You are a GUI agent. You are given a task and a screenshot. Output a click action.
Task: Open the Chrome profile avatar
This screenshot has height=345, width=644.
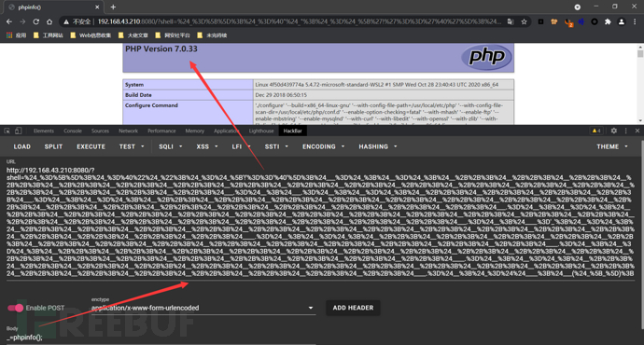(x=622, y=21)
